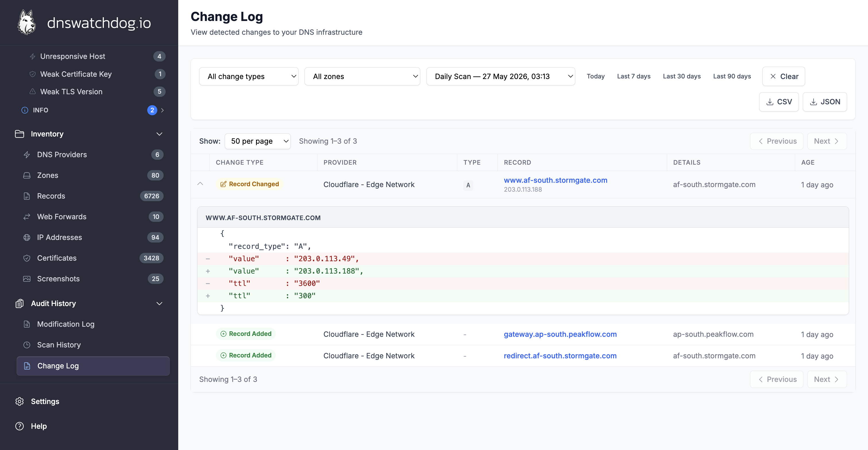868x450 pixels.
Task: Click the Screenshots count badge 25
Action: (x=155, y=279)
